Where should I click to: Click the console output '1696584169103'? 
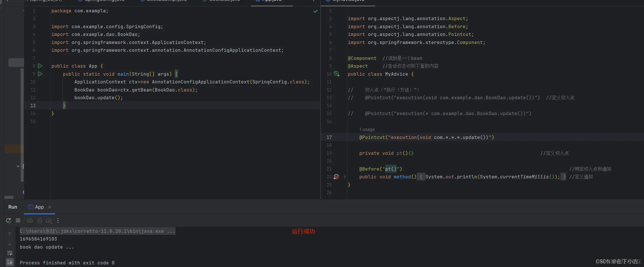(38, 239)
